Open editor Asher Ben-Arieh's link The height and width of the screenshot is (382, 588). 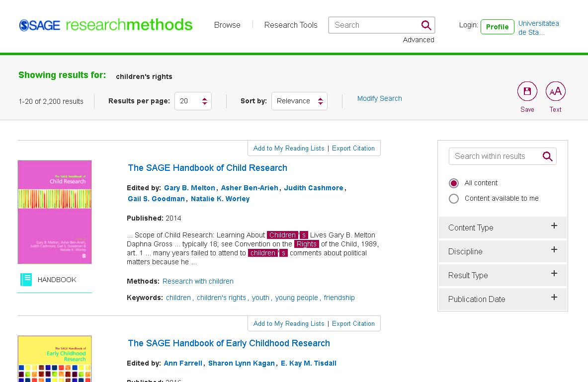click(x=250, y=188)
